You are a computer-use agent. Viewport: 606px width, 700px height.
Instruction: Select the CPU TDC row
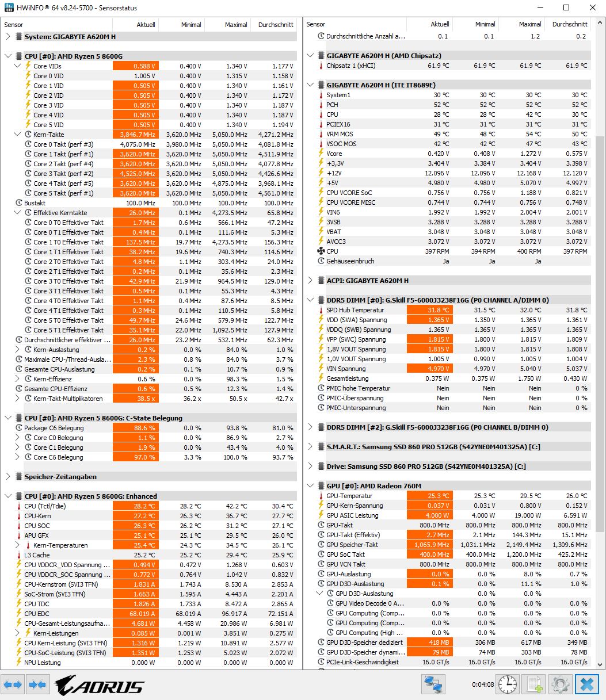click(149, 604)
